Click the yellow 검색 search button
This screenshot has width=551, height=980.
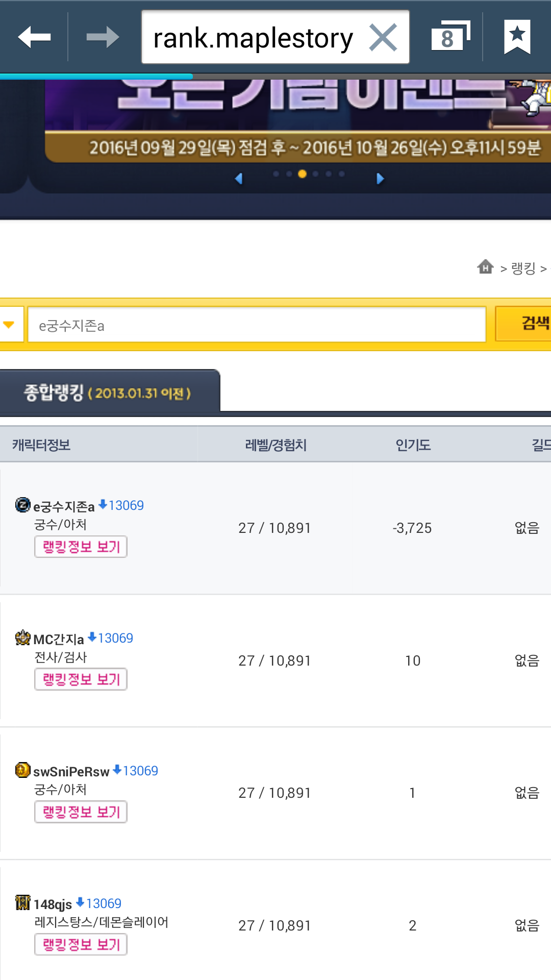523,323
